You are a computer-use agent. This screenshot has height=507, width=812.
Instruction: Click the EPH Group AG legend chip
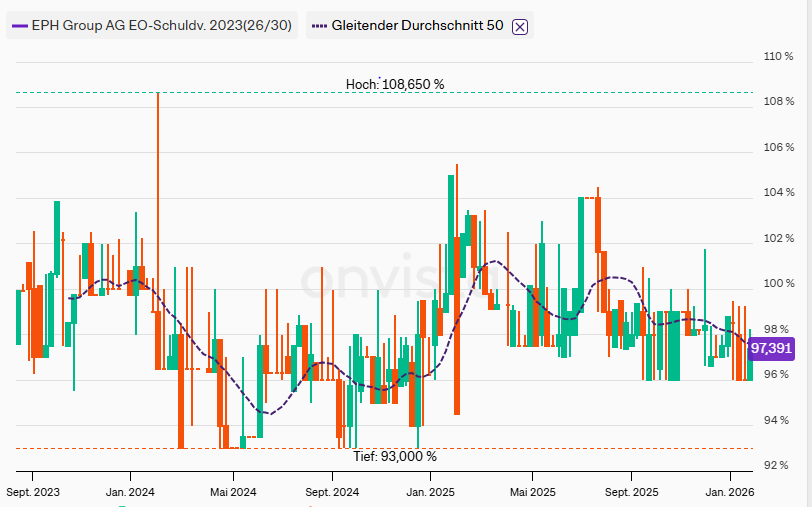[x=152, y=26]
